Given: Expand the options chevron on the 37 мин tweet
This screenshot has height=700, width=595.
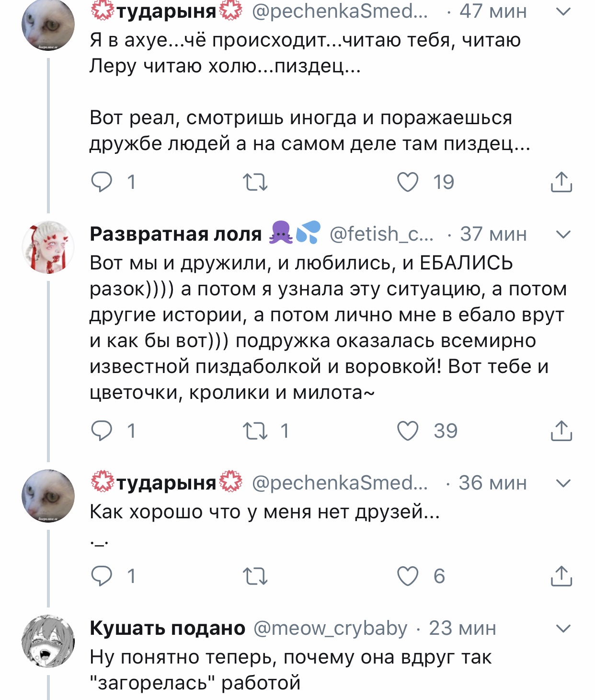Looking at the screenshot, I should click(x=564, y=234).
